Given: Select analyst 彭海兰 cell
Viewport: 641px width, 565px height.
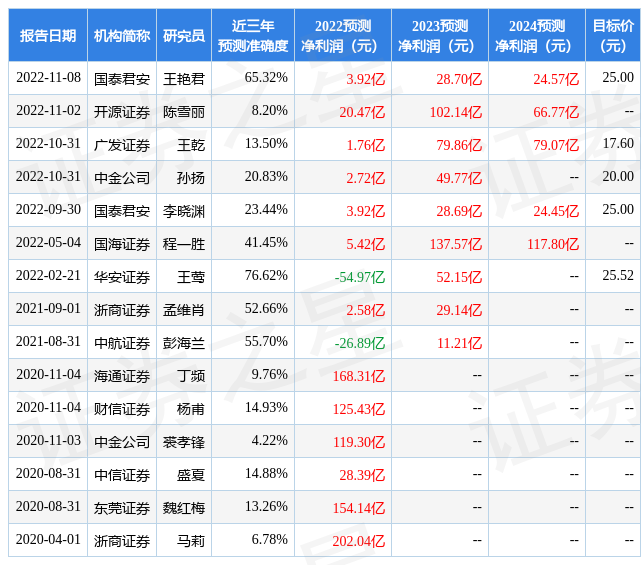Looking at the screenshot, I should tap(184, 343).
